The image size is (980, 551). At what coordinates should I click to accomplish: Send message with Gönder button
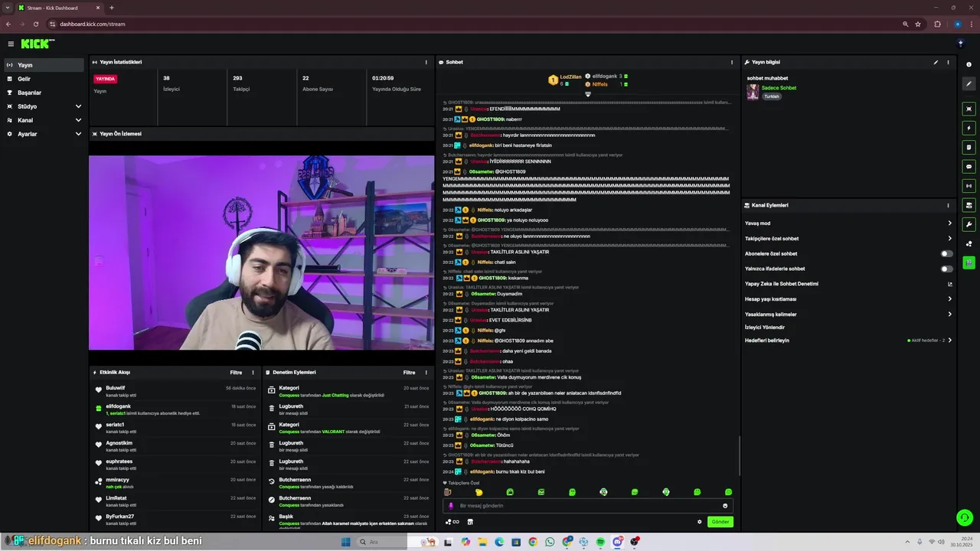pyautogui.click(x=720, y=522)
